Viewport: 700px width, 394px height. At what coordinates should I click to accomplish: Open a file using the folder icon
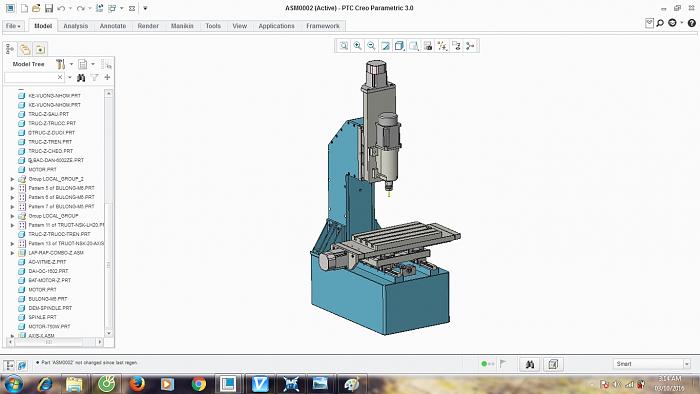[x=36, y=8]
